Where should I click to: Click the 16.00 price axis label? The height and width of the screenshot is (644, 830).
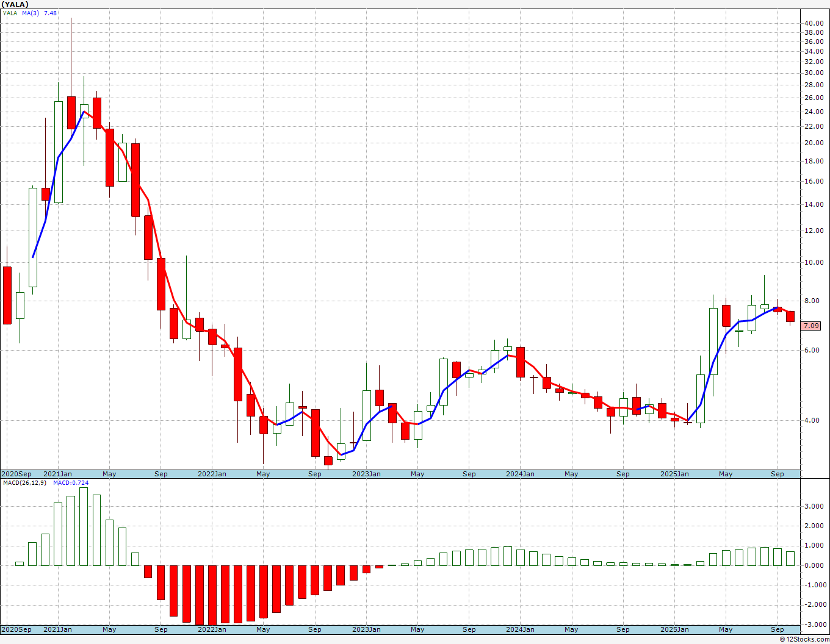814,181
